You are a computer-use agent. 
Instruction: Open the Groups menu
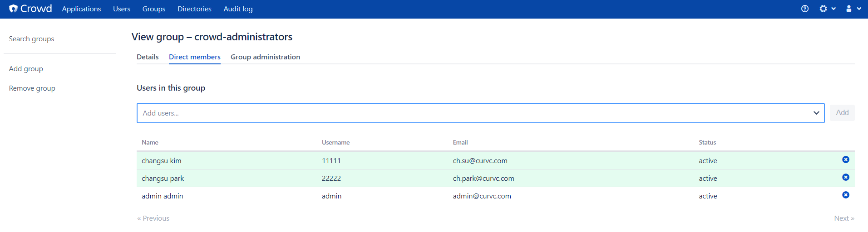[x=154, y=9]
